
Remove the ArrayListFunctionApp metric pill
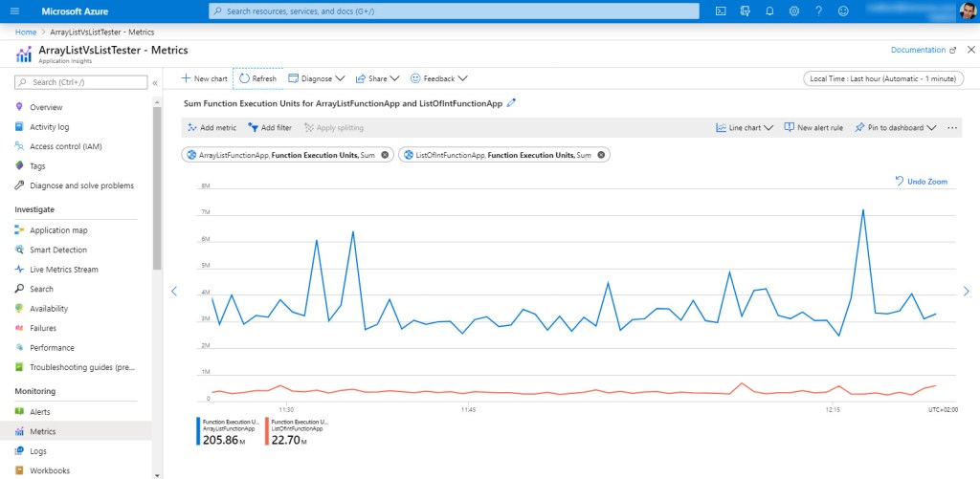click(x=385, y=154)
